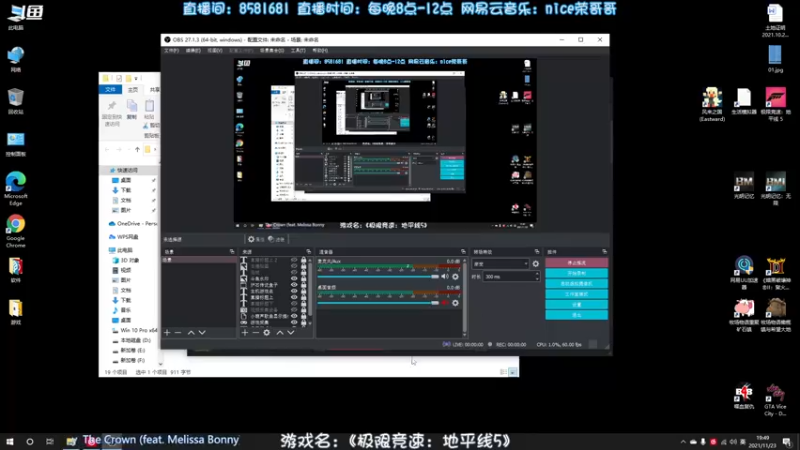Viewport: 800px width, 450px height.
Task: Open Microsoft Edge desktop shortcut
Action: point(16,189)
